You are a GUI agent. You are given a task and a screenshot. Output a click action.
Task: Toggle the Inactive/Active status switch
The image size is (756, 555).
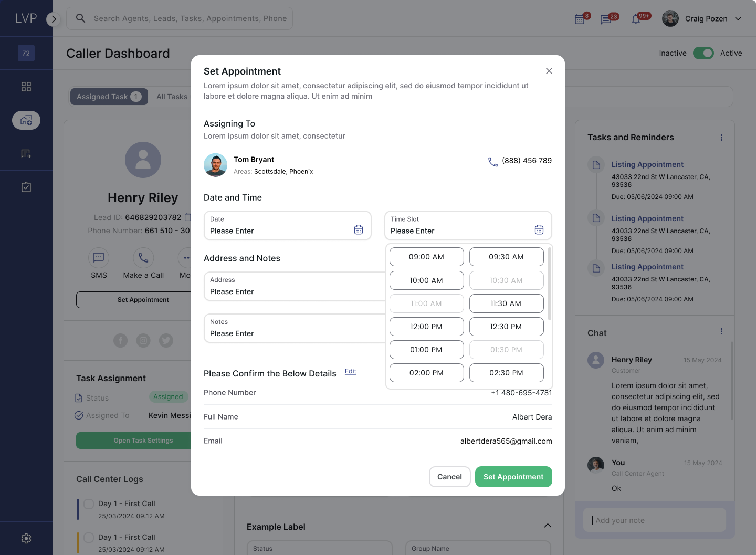coord(703,53)
